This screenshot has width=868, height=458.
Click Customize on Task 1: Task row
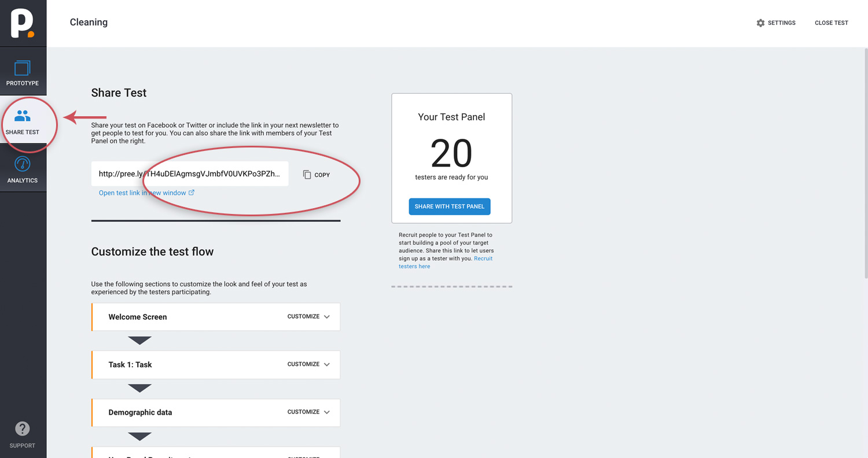(303, 364)
